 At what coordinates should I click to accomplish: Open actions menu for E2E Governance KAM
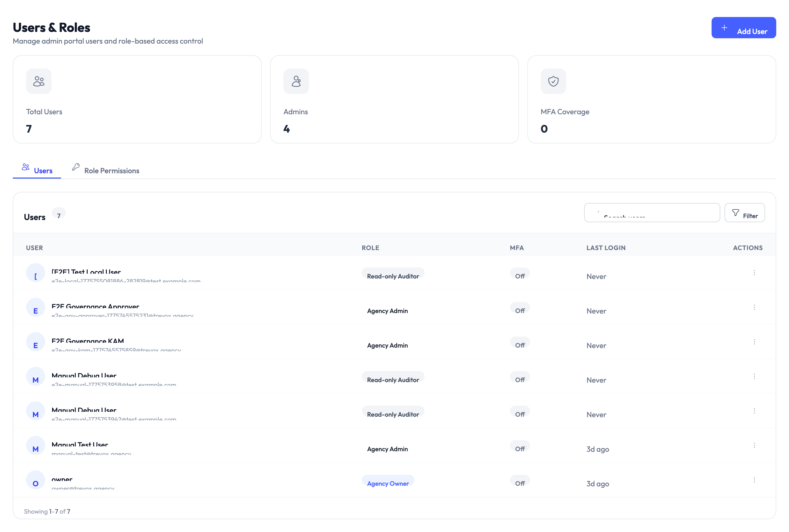pyautogui.click(x=754, y=342)
